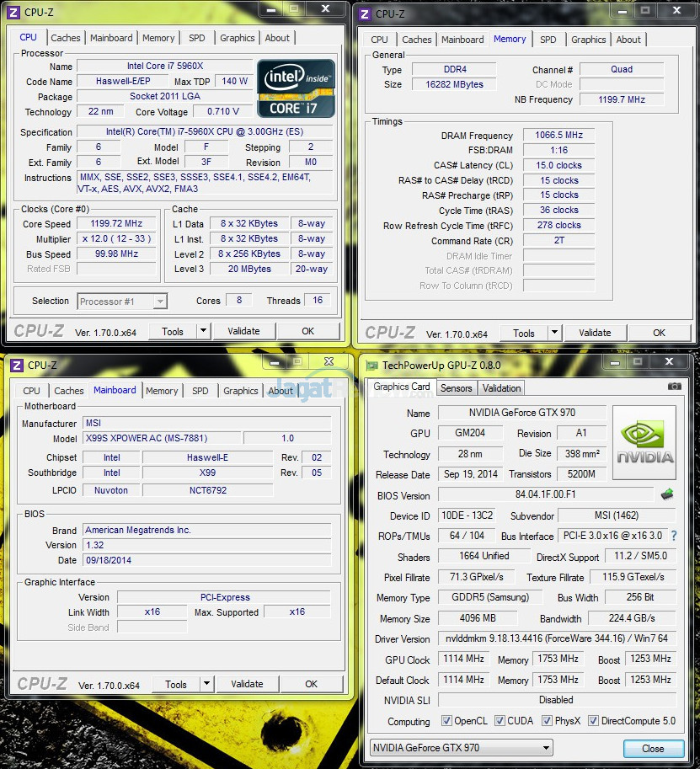Switch to Sensors tab in GPU-Z
Screen dimensions: 700x769
tap(456, 388)
